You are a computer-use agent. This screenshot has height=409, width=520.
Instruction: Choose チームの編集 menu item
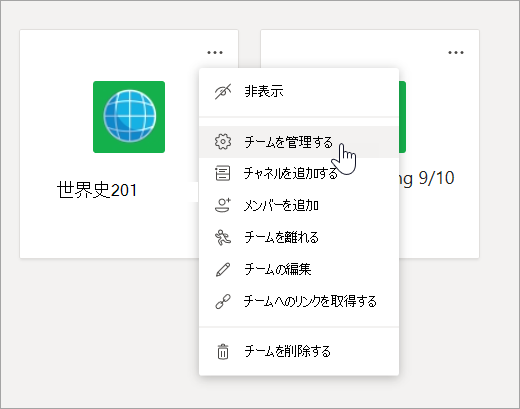(299, 269)
